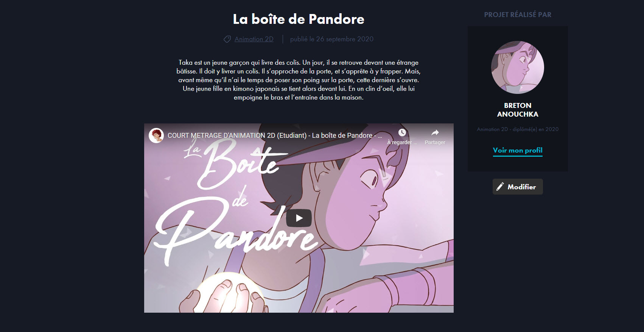644x332 pixels.
Task: Click the Partager label in the video
Action: 435,142
